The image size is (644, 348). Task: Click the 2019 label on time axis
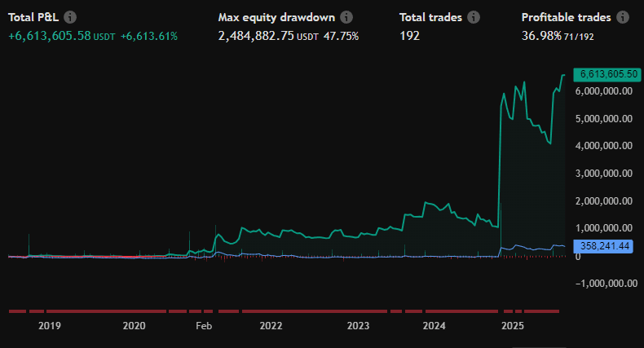point(50,326)
